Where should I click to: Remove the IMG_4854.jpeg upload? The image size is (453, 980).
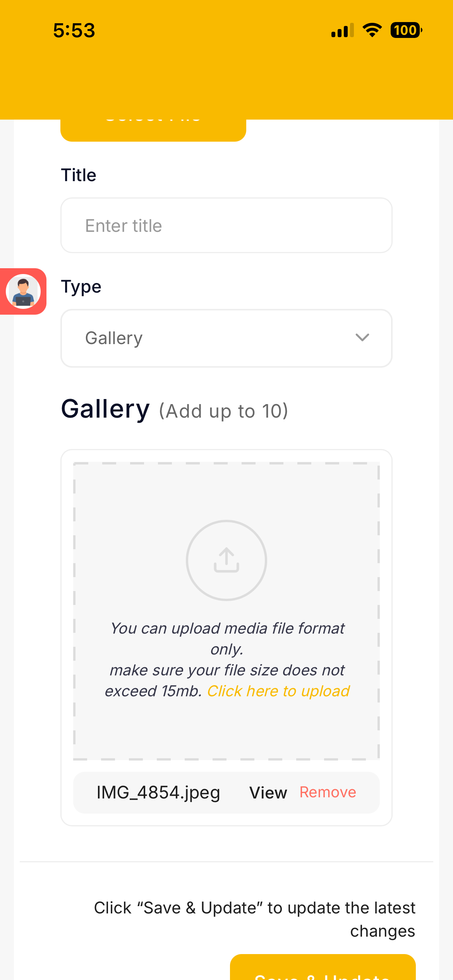(x=328, y=792)
